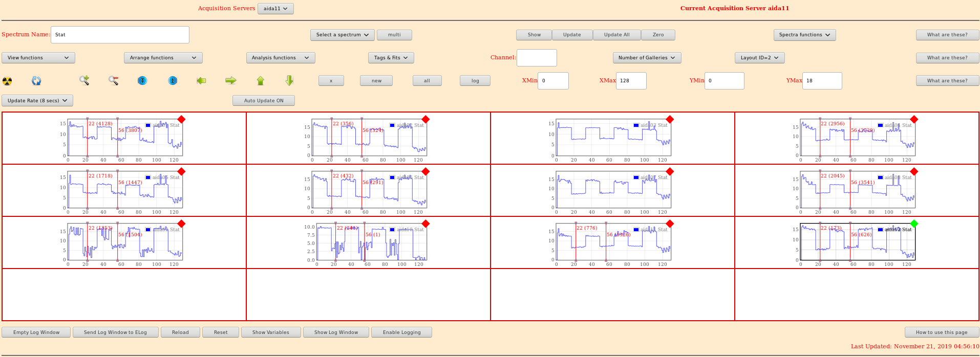Shift view with the green right arrow
This screenshot has width=980, height=357.
point(231,80)
